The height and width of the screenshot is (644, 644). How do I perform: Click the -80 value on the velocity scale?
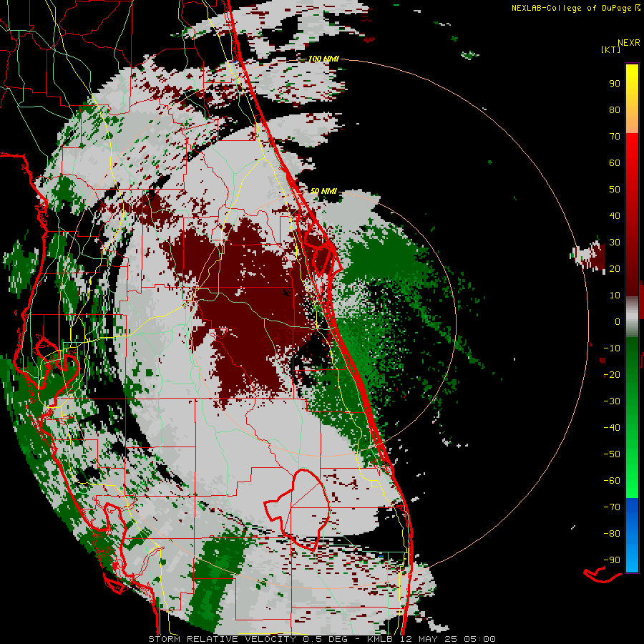point(612,534)
